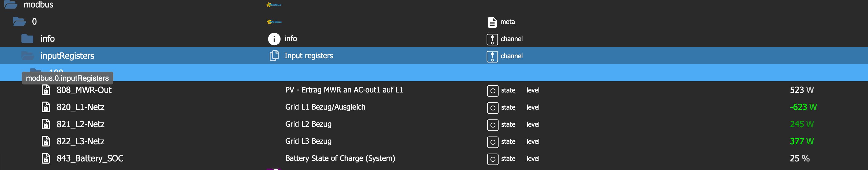The image size is (868, 170).
Task: Click the green -623 W value
Action: tap(803, 107)
